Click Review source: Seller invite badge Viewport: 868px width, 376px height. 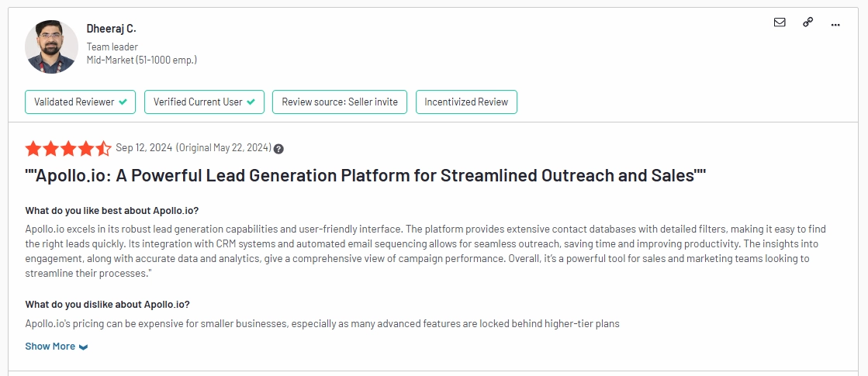tap(339, 102)
